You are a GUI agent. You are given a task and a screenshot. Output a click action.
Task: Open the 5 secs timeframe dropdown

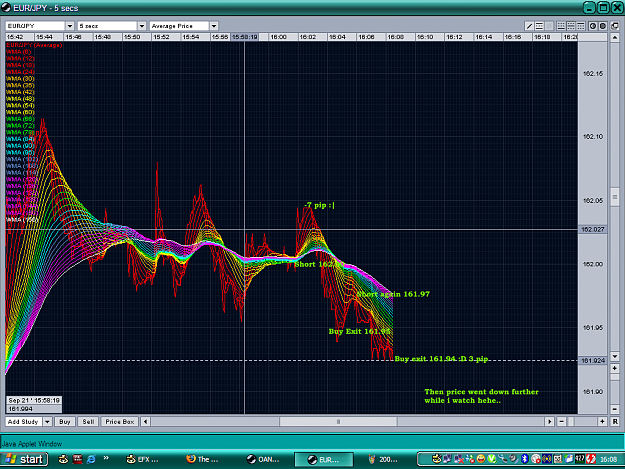pos(142,26)
